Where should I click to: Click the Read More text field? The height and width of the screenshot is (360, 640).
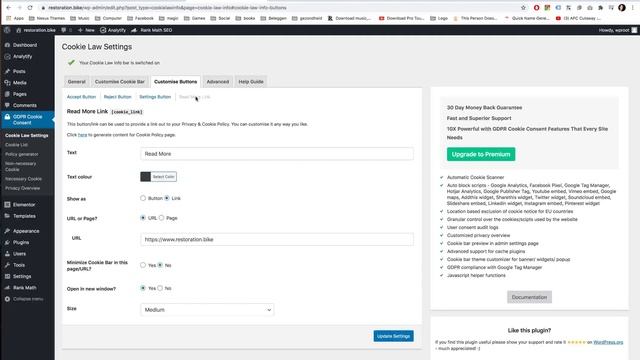[x=277, y=154]
